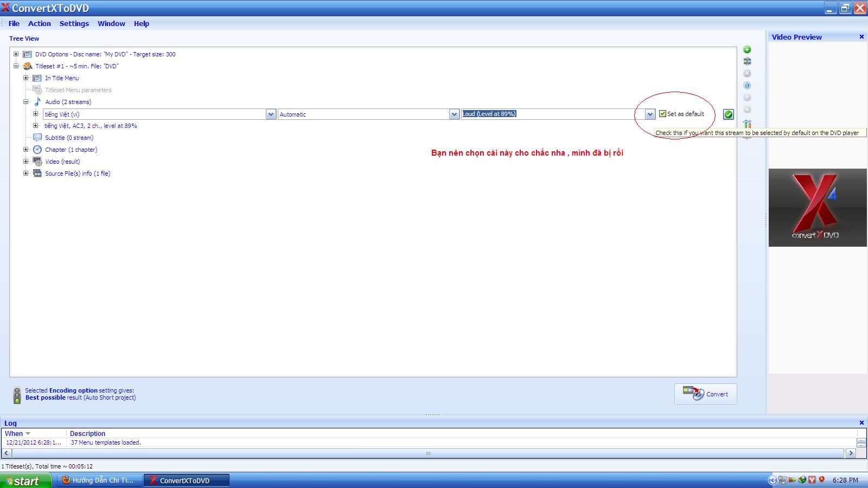868x488 pixels.
Task: Switch to Hướng Dẫn Chi Ti... Firefox taskbar item
Action: tap(100, 480)
